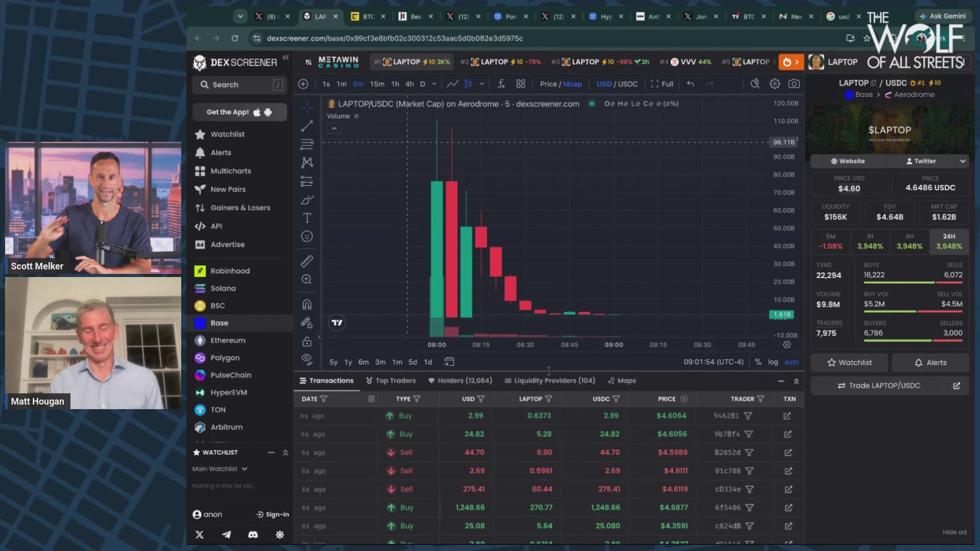Reload the browser page

coord(235,38)
